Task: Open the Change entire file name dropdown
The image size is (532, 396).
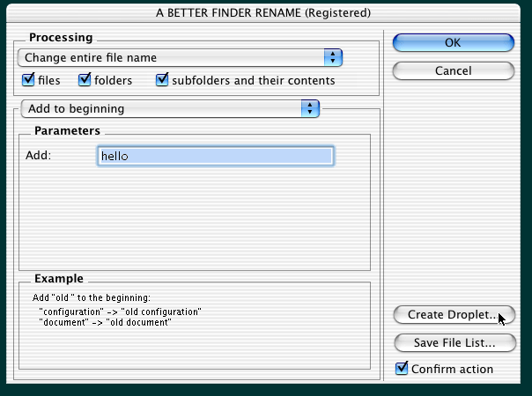Action: (180, 57)
